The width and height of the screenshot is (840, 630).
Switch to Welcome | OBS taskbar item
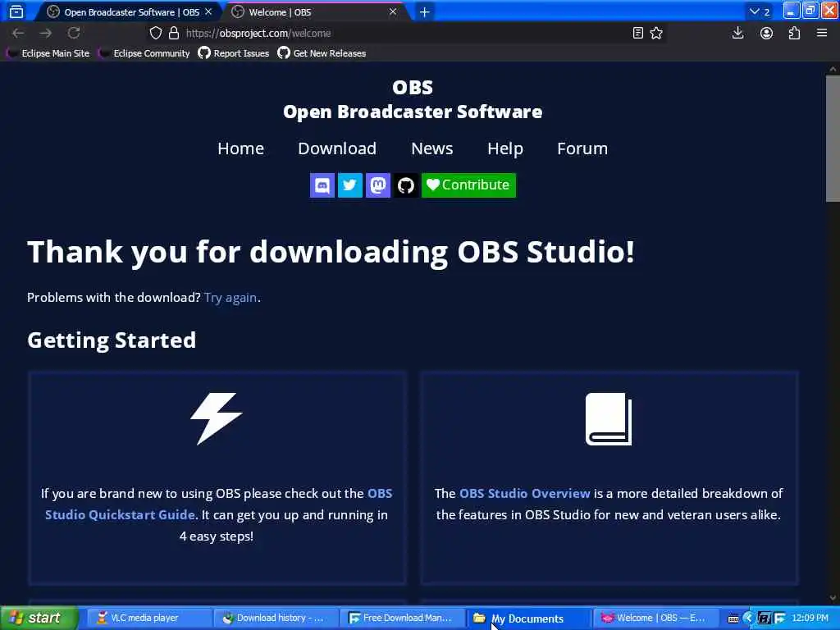coord(655,618)
